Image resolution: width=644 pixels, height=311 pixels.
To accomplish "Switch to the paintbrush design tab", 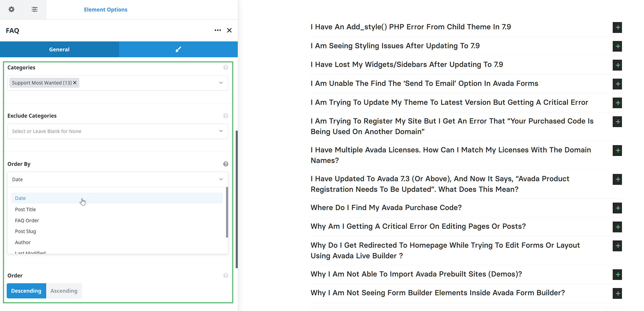I will [178, 49].
